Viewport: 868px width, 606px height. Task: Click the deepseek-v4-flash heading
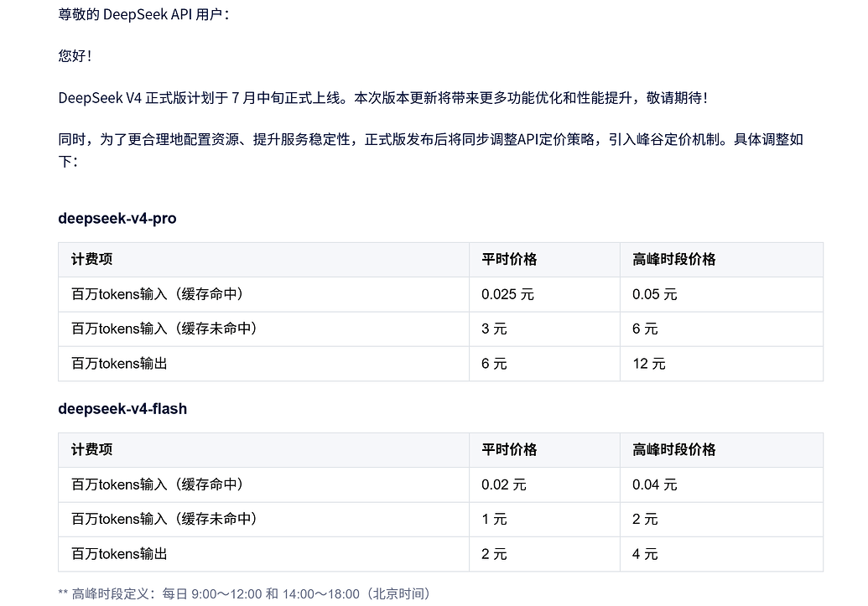click(122, 409)
